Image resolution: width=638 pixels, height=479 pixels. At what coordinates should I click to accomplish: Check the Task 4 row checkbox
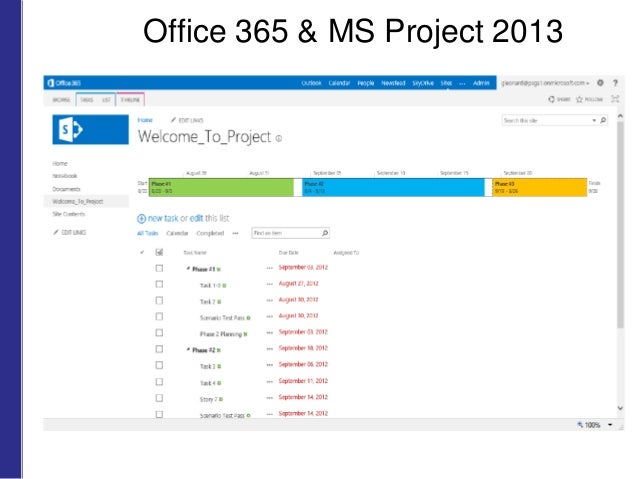pyautogui.click(x=159, y=382)
